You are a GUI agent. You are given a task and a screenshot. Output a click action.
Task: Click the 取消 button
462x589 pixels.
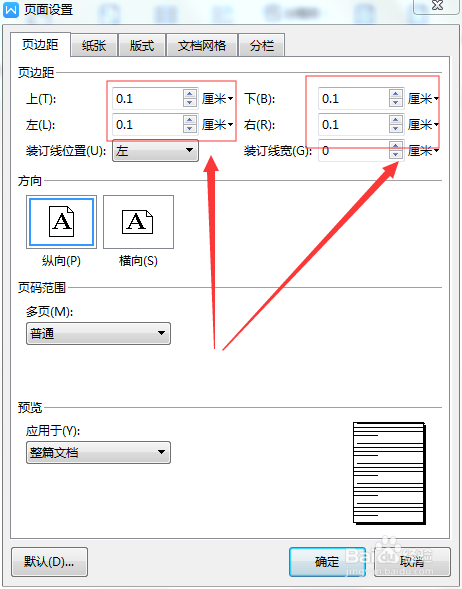pos(412,562)
